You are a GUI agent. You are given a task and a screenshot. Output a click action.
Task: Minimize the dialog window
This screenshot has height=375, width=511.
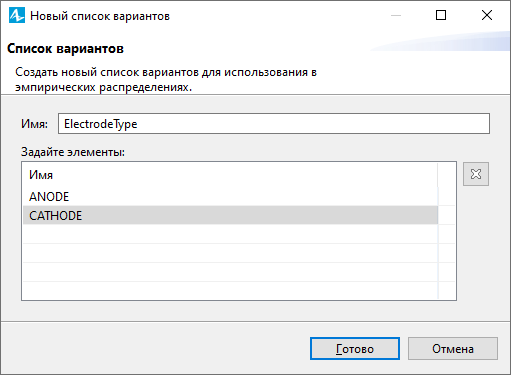[x=396, y=15]
